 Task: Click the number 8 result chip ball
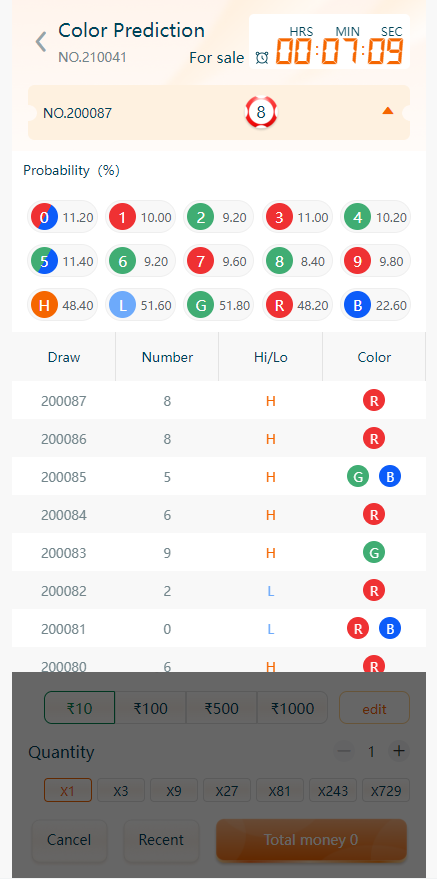pyautogui.click(x=261, y=113)
